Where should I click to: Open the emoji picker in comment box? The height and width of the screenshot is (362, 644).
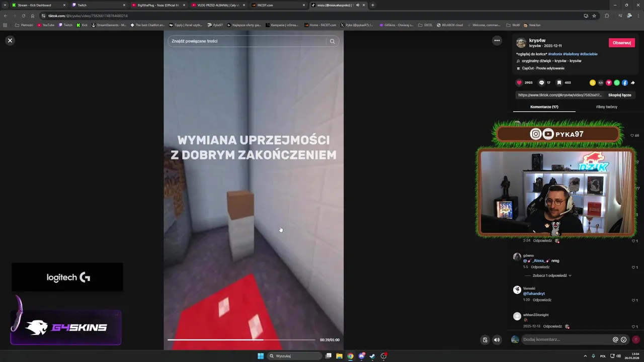pyautogui.click(x=624, y=339)
